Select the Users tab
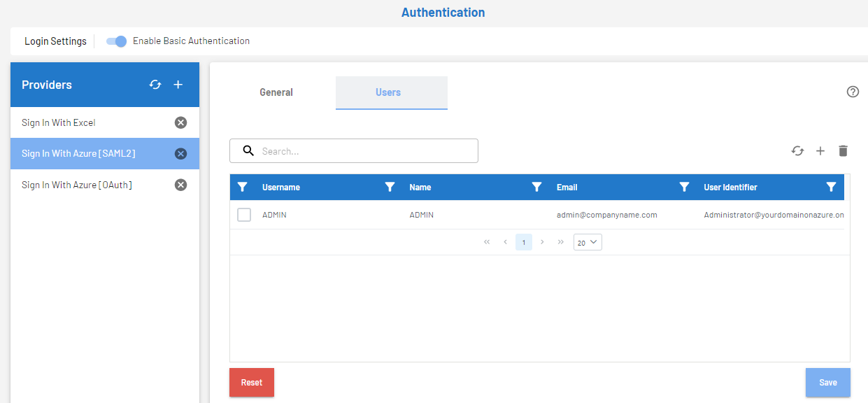Viewport: 868px width, 403px height. [x=388, y=92]
